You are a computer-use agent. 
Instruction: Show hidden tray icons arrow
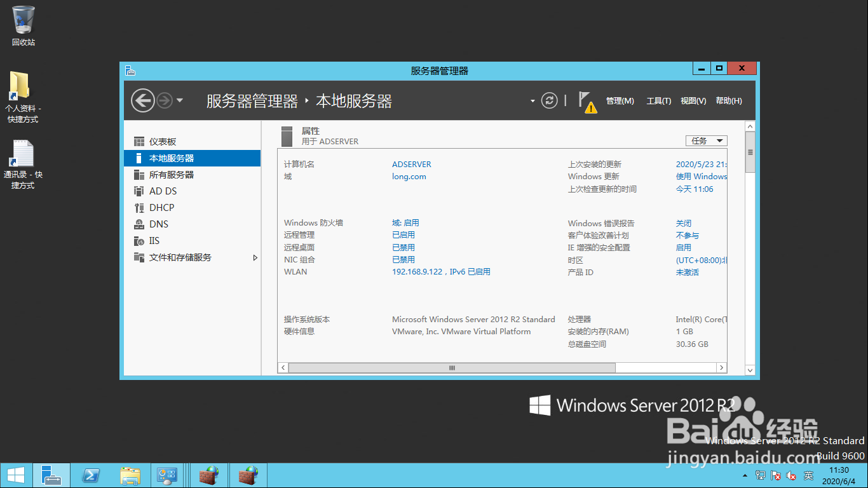[x=745, y=475]
